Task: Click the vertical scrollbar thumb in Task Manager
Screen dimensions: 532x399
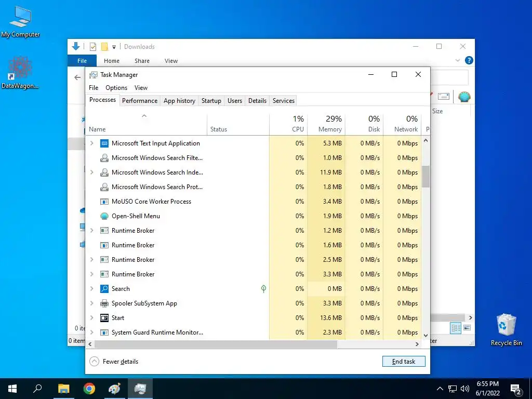Action: 426,177
